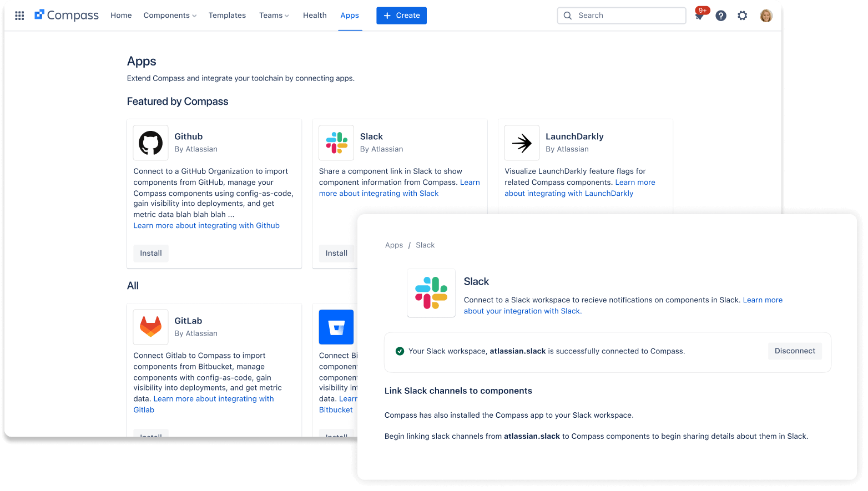Open the help question mark icon

click(721, 16)
